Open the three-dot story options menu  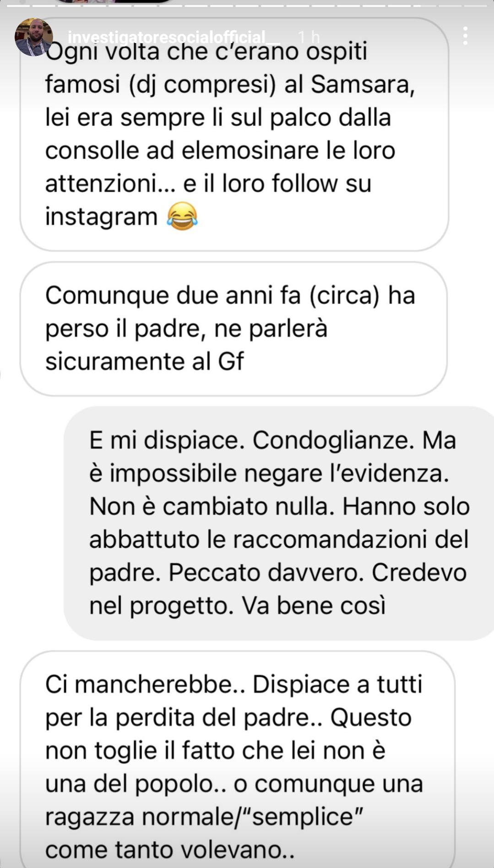[x=465, y=36]
